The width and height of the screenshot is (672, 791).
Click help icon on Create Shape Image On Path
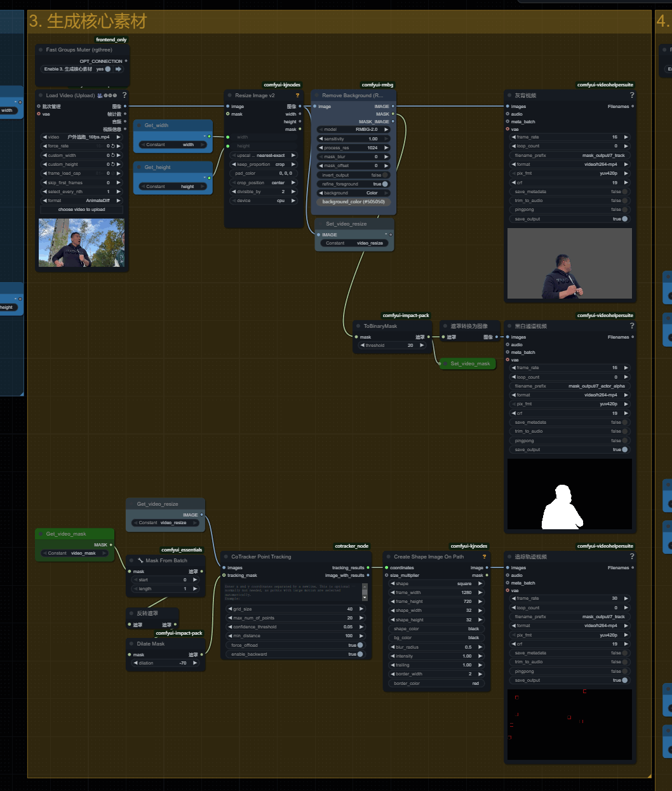pos(485,557)
